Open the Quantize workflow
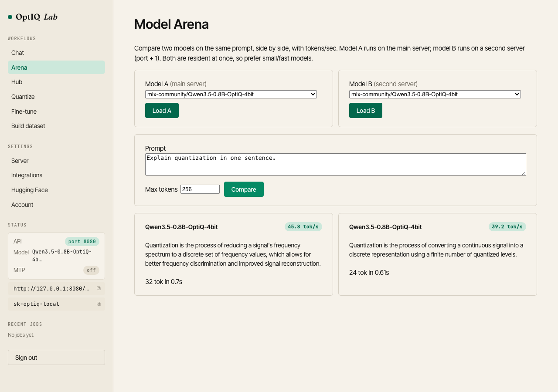 (56, 97)
